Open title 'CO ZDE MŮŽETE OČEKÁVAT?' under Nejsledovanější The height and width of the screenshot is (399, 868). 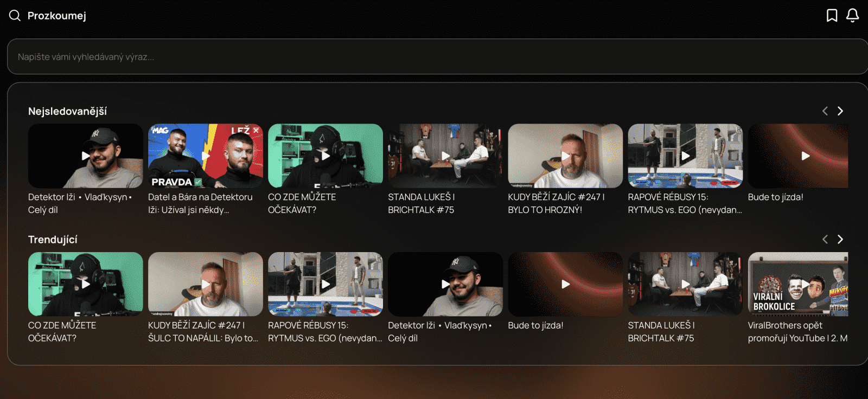[302, 203]
